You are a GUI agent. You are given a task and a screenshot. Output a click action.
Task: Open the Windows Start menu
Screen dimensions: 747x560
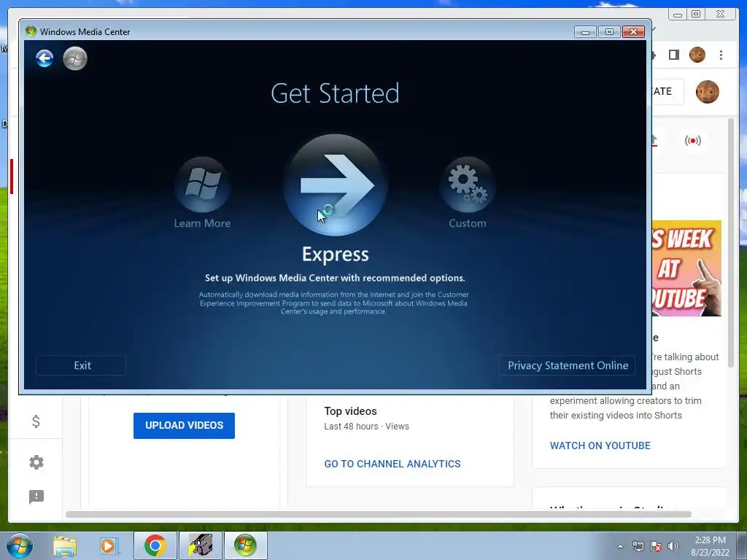pos(20,545)
